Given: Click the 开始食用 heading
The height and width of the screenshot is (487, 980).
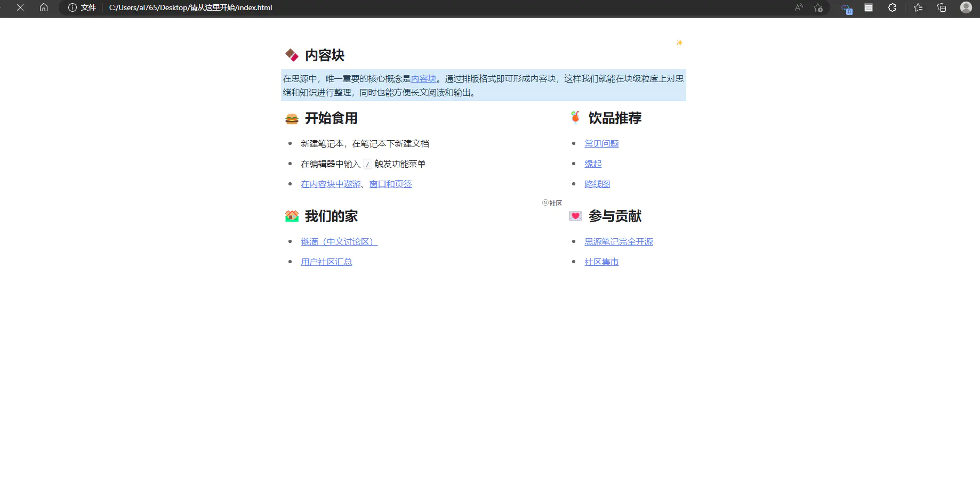Looking at the screenshot, I should 331,118.
